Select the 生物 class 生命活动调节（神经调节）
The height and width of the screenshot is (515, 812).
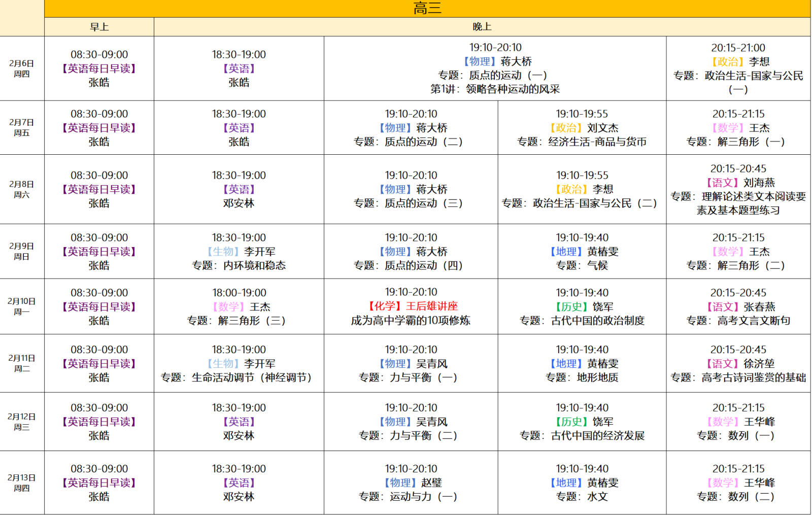[x=239, y=364]
